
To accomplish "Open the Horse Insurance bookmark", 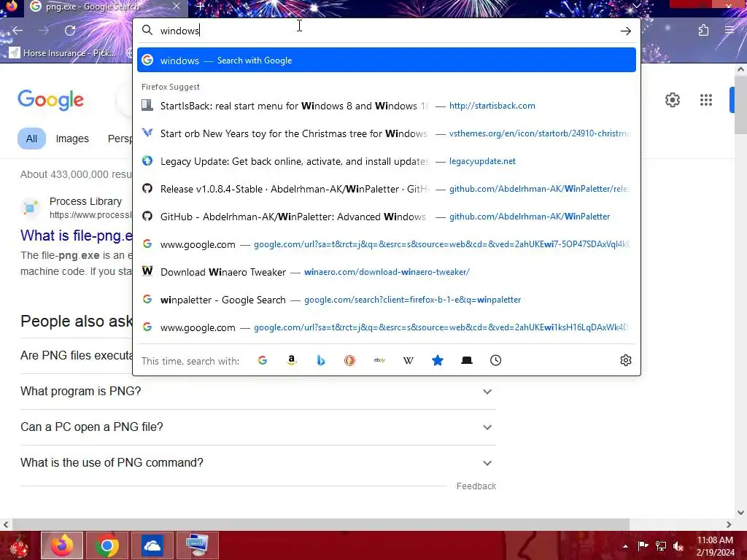I will pyautogui.click(x=63, y=52).
